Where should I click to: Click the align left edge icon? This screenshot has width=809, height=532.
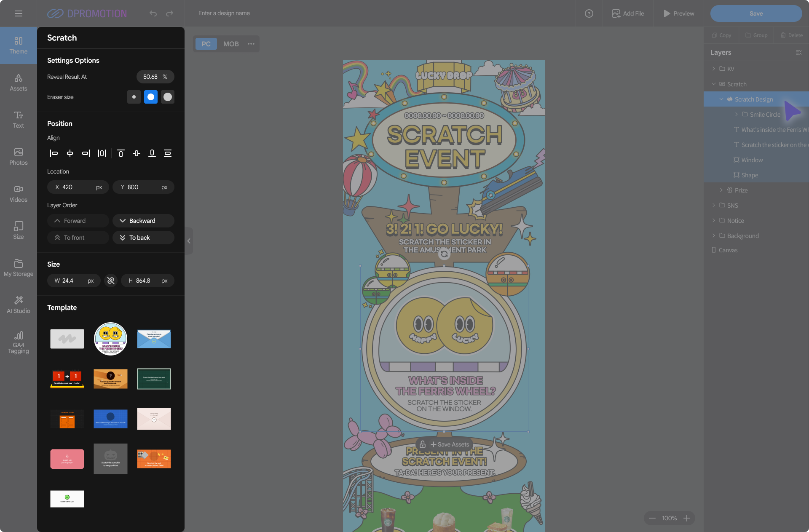click(x=54, y=153)
